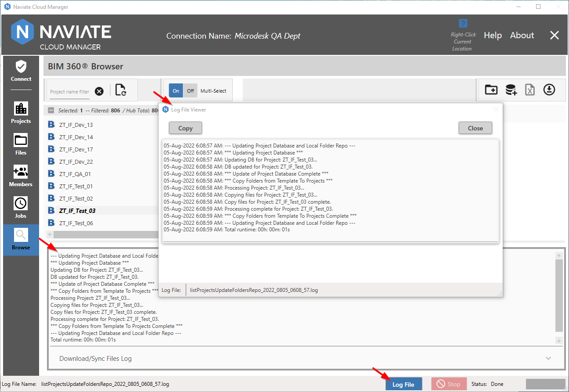
Task: Select project ZT_IF_Dev_17
Action: pos(76,149)
